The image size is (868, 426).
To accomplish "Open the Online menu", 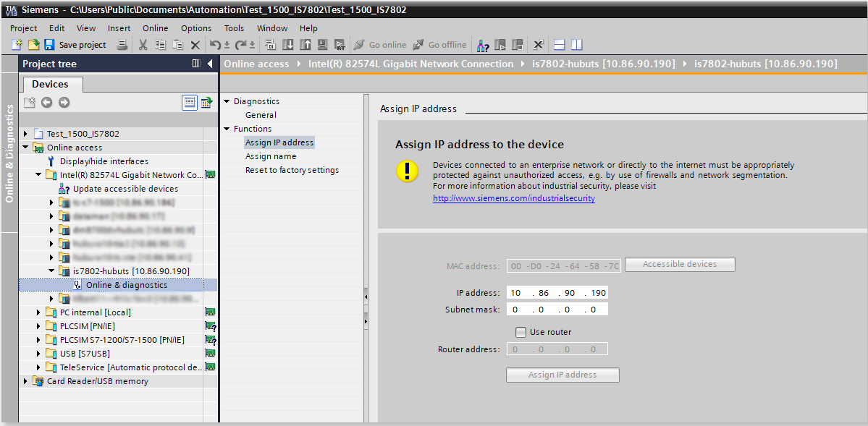I will (155, 28).
